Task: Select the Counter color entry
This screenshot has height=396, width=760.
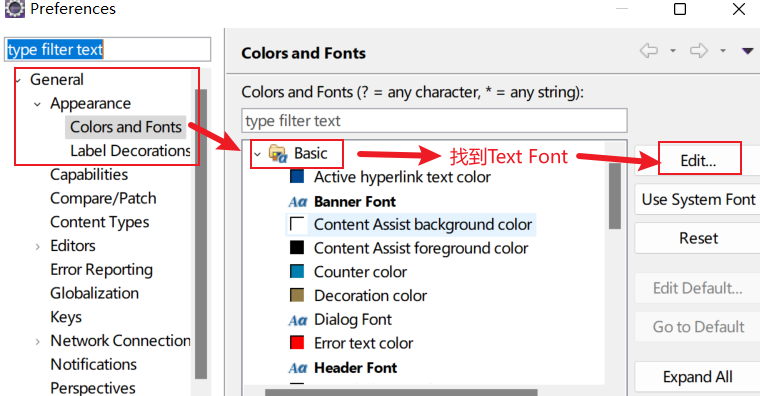Action: click(360, 272)
